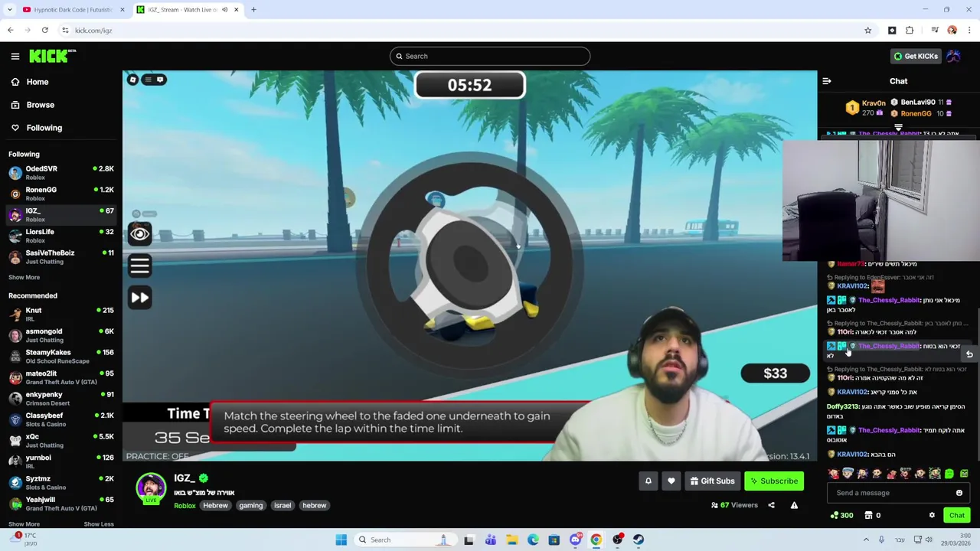980x551 pixels.
Task: Open the in-game hamburger menu button
Action: [x=139, y=266]
